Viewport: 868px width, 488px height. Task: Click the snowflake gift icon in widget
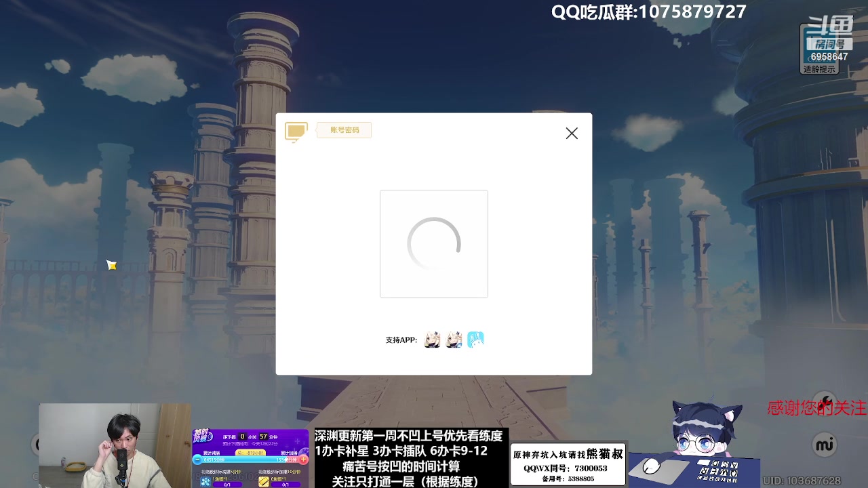(x=205, y=481)
